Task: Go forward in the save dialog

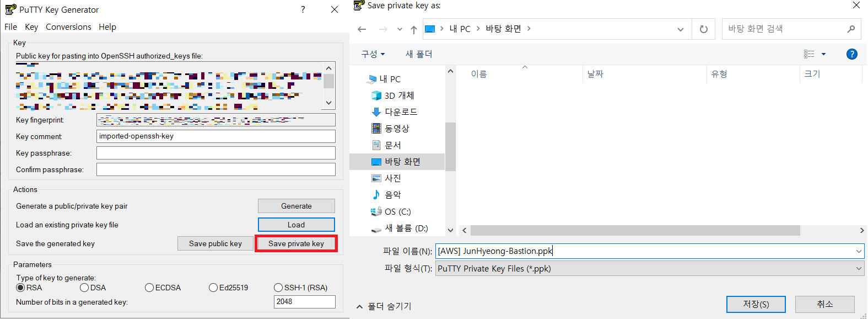Action: [x=383, y=29]
